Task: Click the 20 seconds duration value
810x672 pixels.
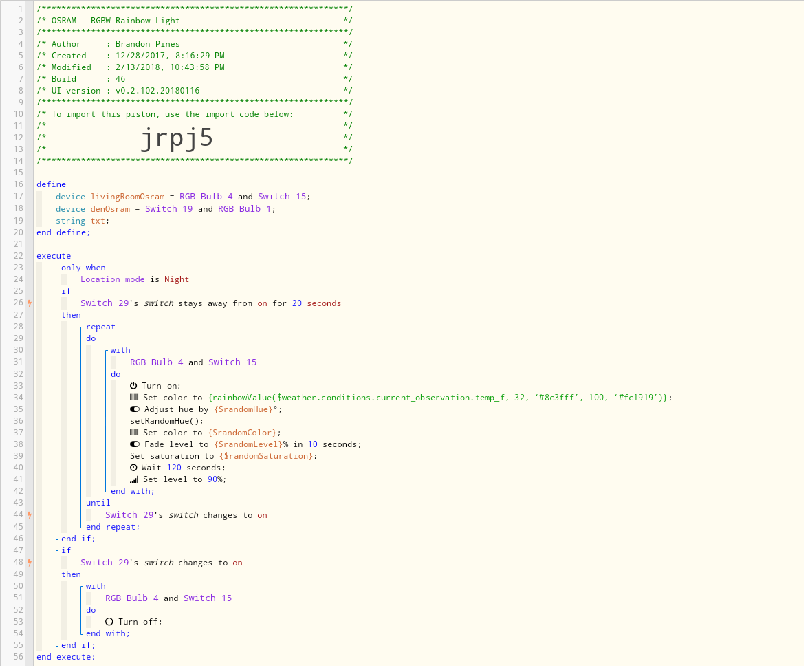Action: point(317,304)
